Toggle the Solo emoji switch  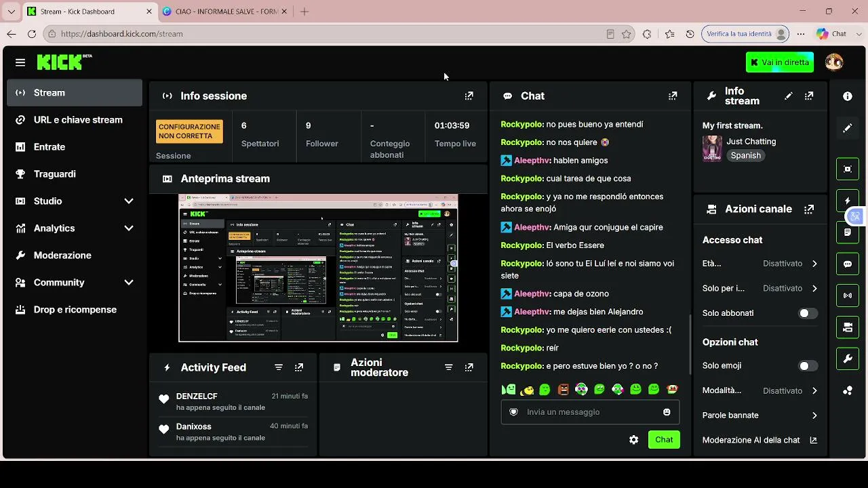click(x=807, y=366)
